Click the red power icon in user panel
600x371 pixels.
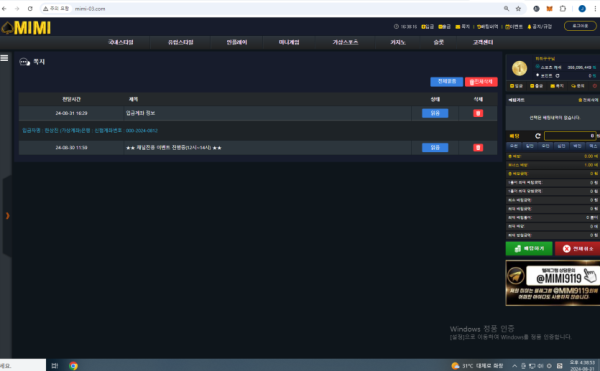click(x=595, y=86)
